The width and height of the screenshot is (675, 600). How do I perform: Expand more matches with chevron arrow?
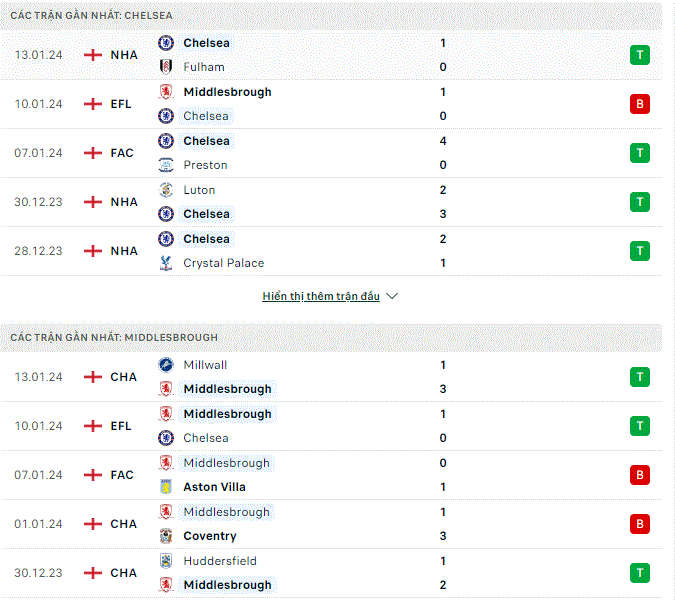[392, 296]
